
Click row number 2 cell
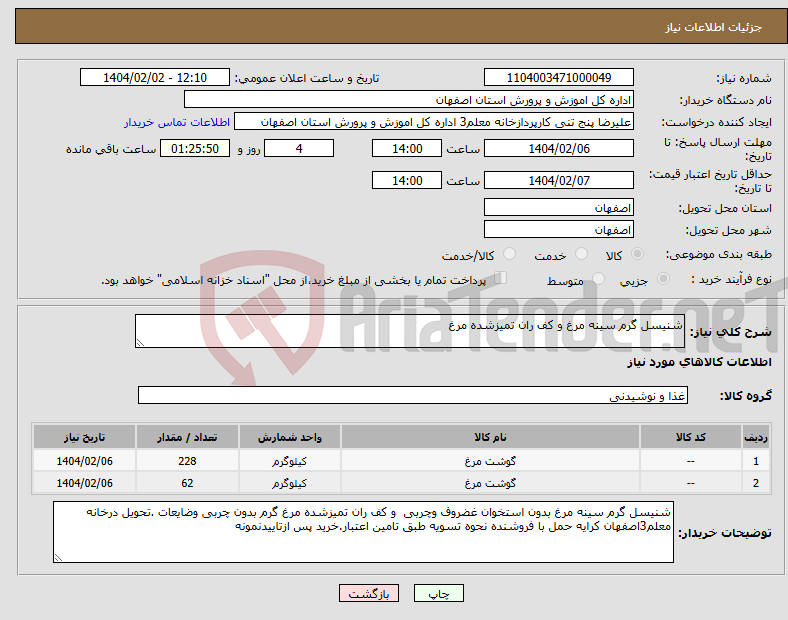[756, 483]
